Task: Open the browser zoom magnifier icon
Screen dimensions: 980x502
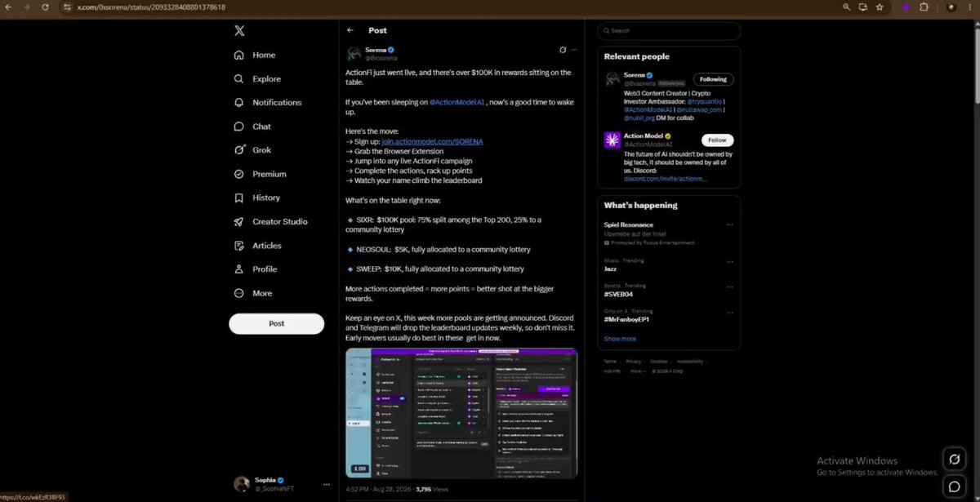Action: [847, 7]
